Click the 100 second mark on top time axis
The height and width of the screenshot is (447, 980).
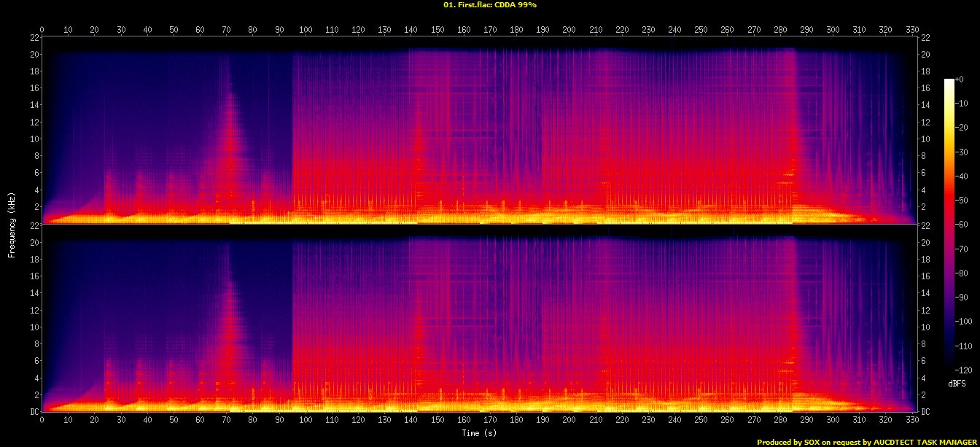coord(306,30)
